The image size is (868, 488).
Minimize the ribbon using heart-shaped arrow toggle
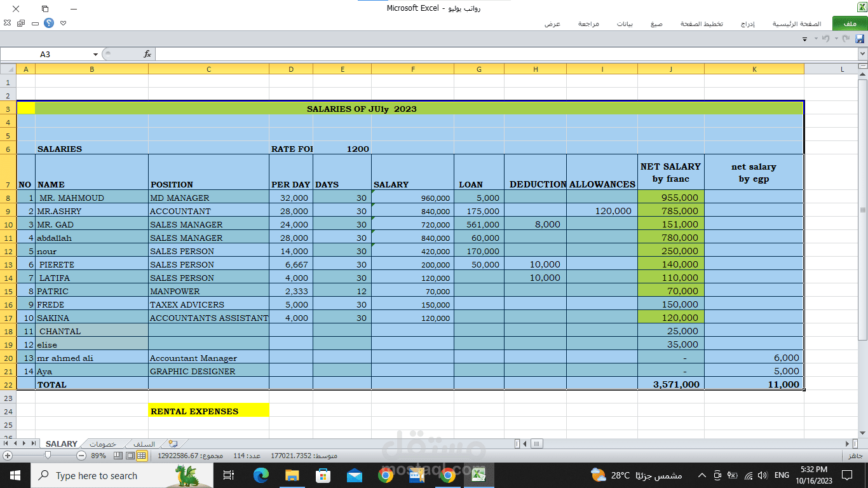point(63,23)
